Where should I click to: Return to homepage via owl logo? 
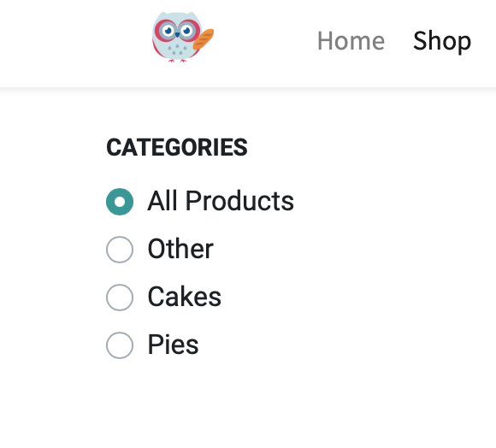point(183,37)
